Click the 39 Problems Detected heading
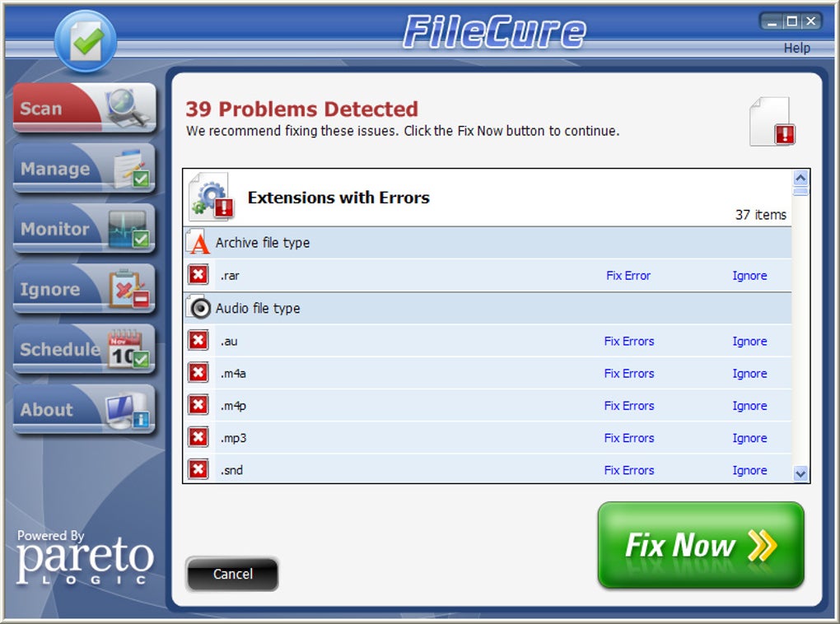The image size is (840, 624). pos(301,109)
